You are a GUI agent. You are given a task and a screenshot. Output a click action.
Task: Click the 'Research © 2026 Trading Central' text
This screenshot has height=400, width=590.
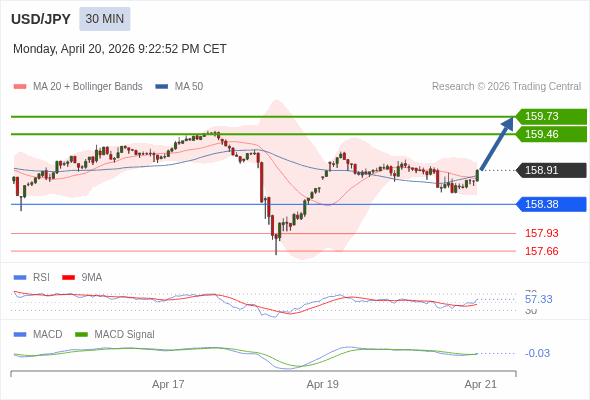point(506,87)
